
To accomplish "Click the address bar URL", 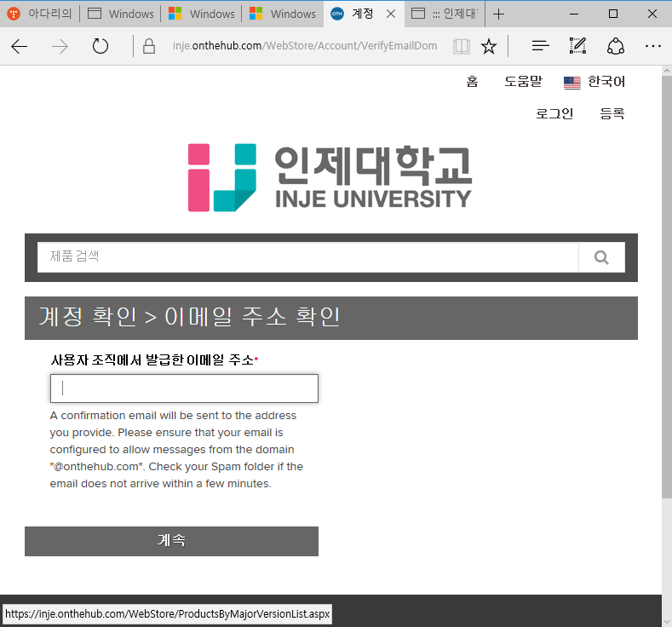I will click(305, 46).
